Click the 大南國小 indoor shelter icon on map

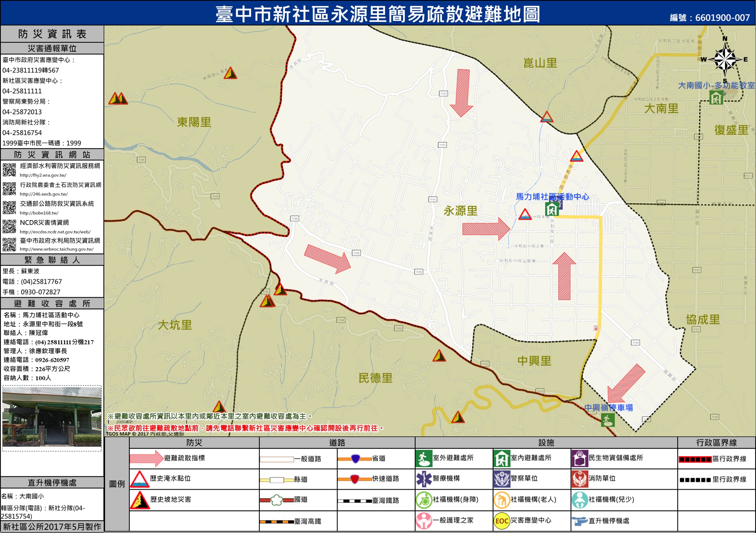point(716,98)
